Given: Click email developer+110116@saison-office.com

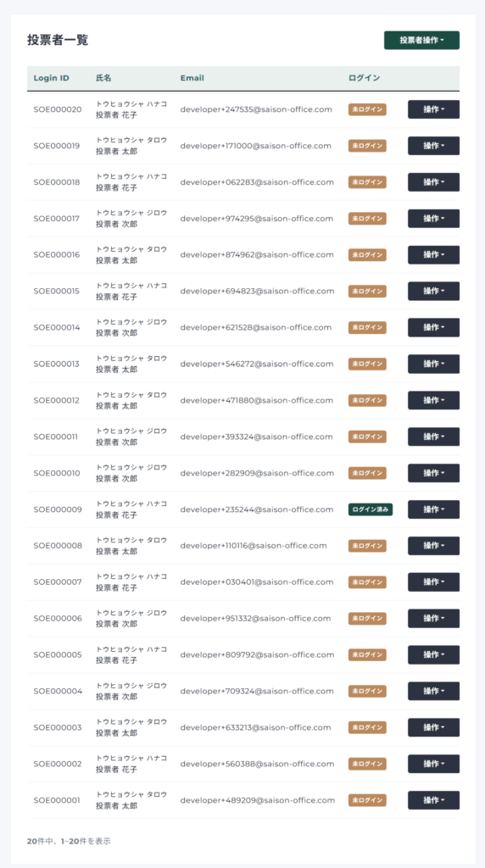Looking at the screenshot, I should (x=254, y=546).
